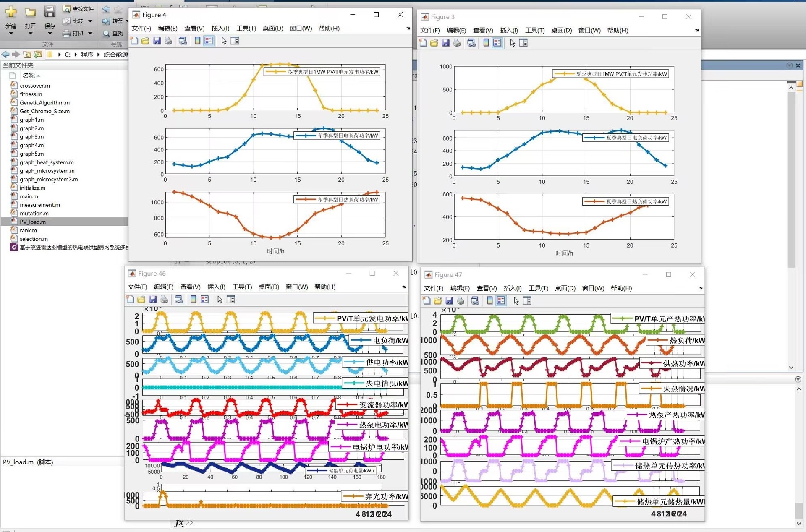Click the editor's vertical scrollbar down arrow
Screen dimensions: 806x532
791,368
